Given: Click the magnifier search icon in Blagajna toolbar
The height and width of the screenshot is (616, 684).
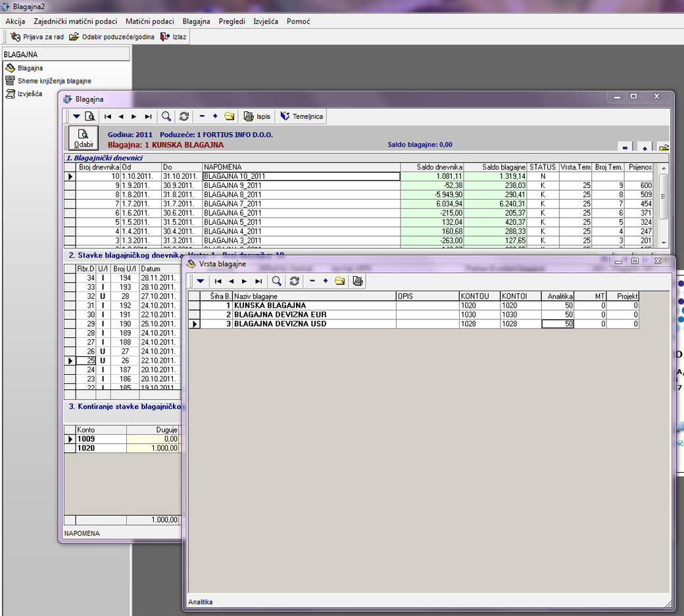Looking at the screenshot, I should (166, 116).
